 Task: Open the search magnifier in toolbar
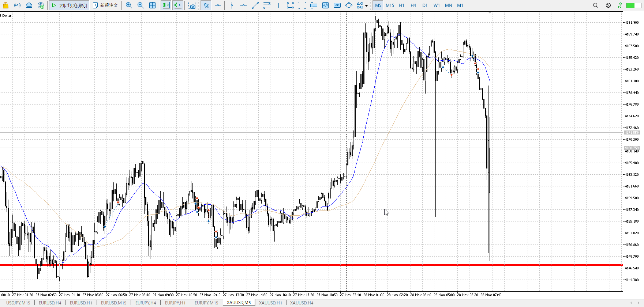coord(595,5)
